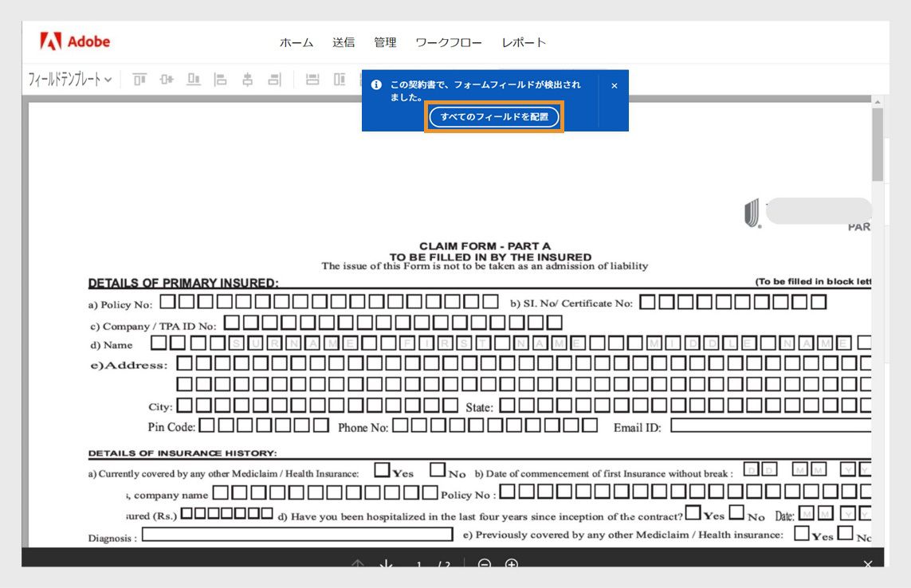Click the page number input field

tap(420, 566)
